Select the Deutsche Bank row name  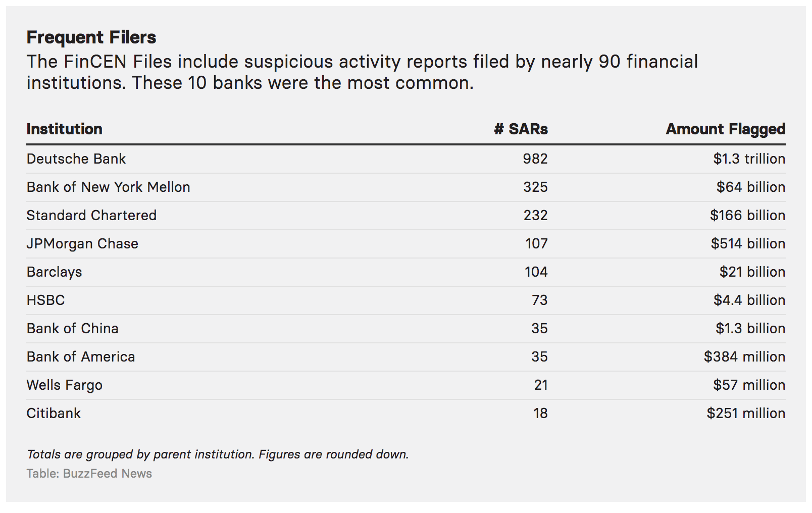(x=76, y=159)
